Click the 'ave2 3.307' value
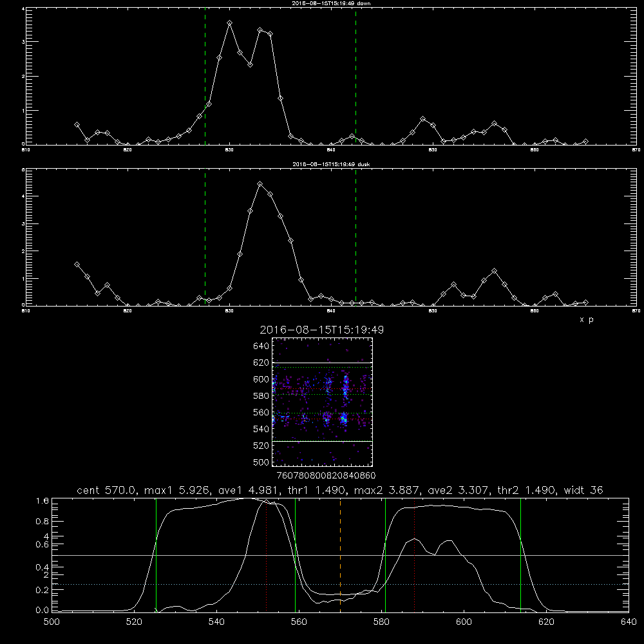The width and height of the screenshot is (644, 644). pyautogui.click(x=459, y=490)
